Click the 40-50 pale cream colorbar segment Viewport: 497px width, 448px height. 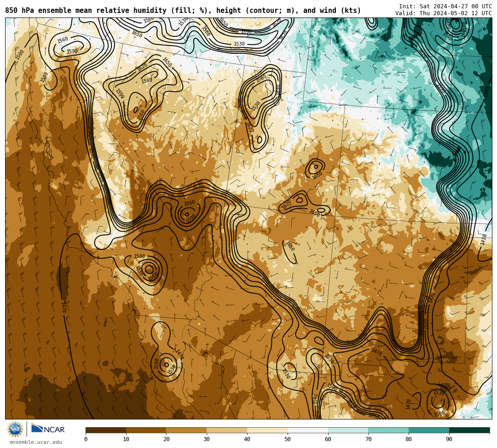click(267, 430)
